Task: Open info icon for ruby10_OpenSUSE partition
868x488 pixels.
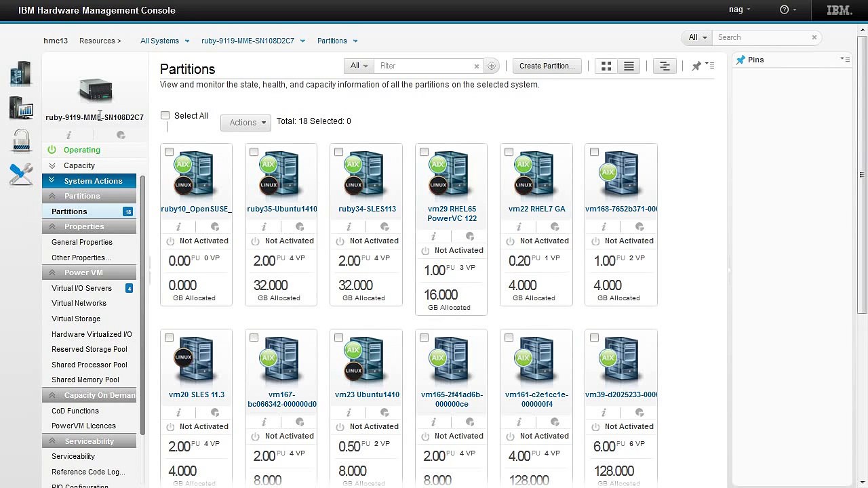Action: [179, 226]
